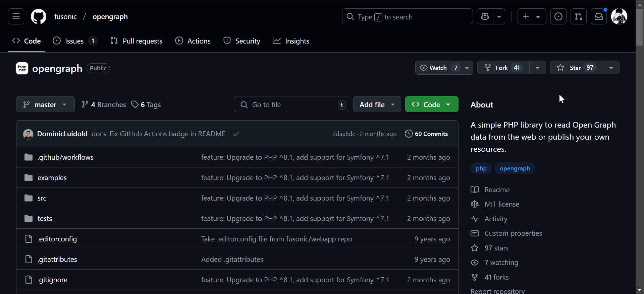Screen dimensions: 644x294
Task: Click the Report repository link
Action: click(497, 291)
